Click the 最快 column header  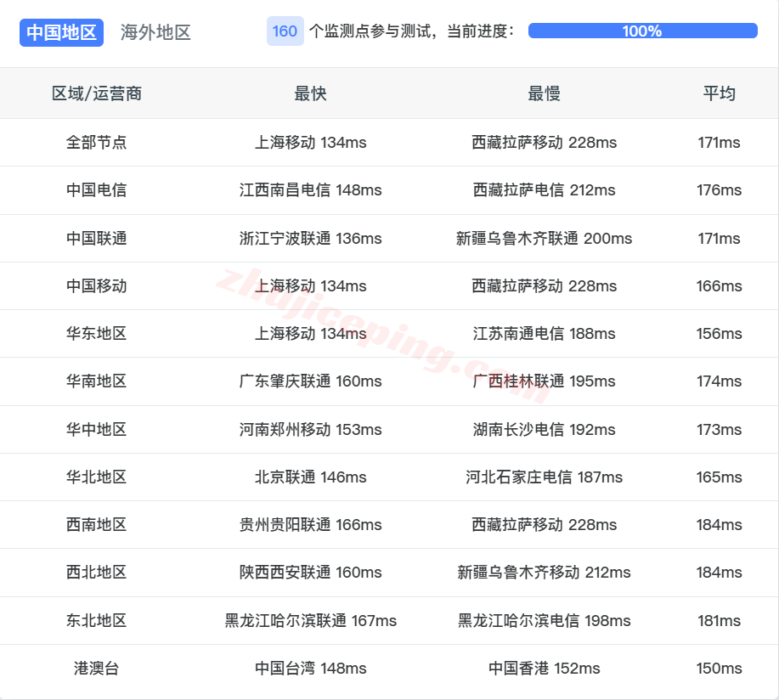(x=311, y=93)
